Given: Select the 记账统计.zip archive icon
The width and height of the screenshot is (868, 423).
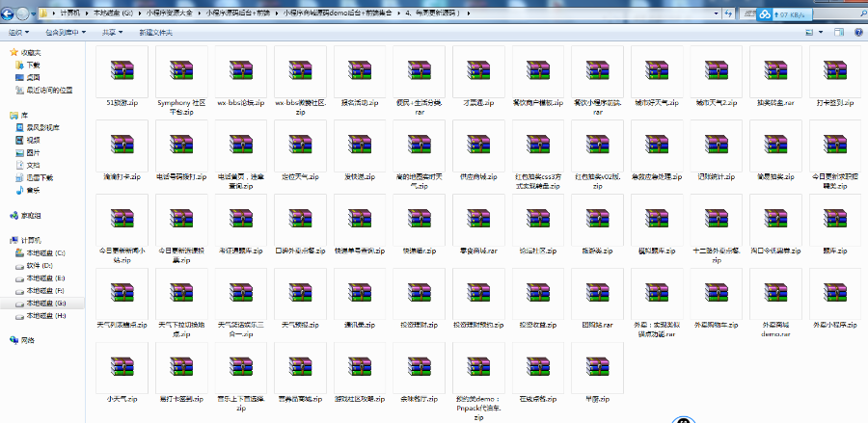Looking at the screenshot, I should point(717,145).
